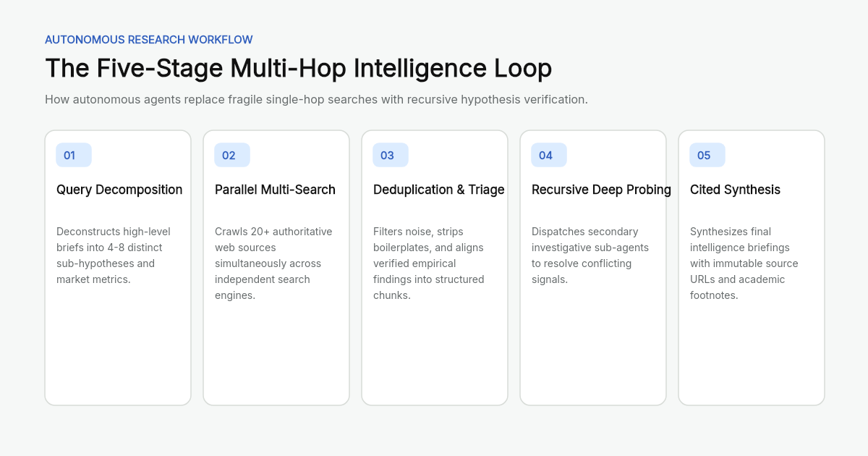Click the 02 step badge
Viewport: 868px width, 456px height.
coord(232,155)
